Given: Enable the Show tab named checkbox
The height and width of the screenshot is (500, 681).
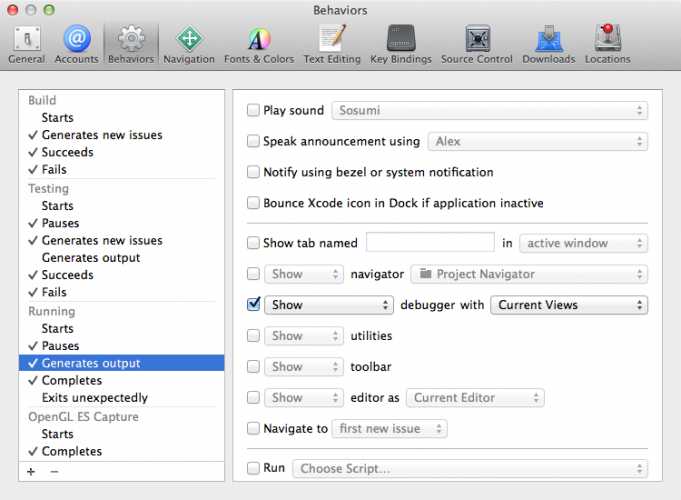Looking at the screenshot, I should [x=253, y=242].
